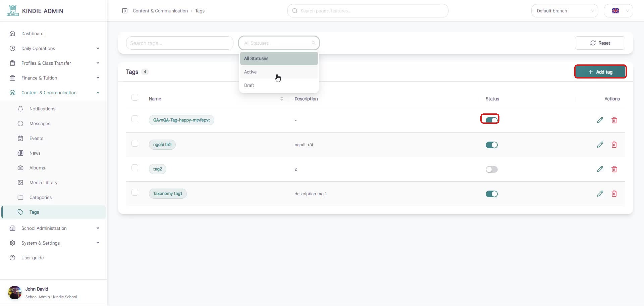This screenshot has height=306, width=644.
Task: Click the Reset button
Action: [x=600, y=43]
